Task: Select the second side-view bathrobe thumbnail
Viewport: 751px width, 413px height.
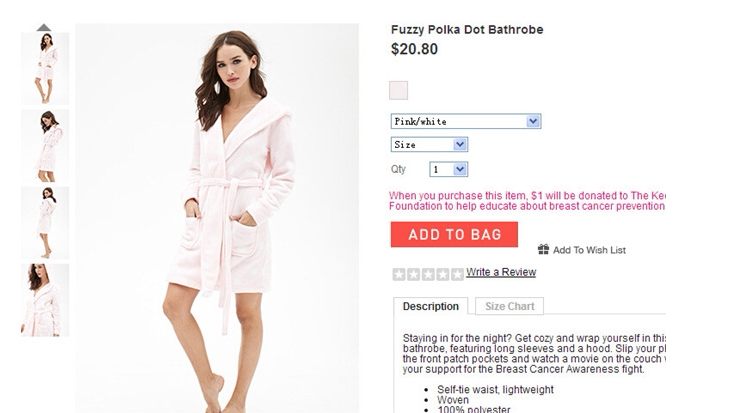Action: [45, 146]
